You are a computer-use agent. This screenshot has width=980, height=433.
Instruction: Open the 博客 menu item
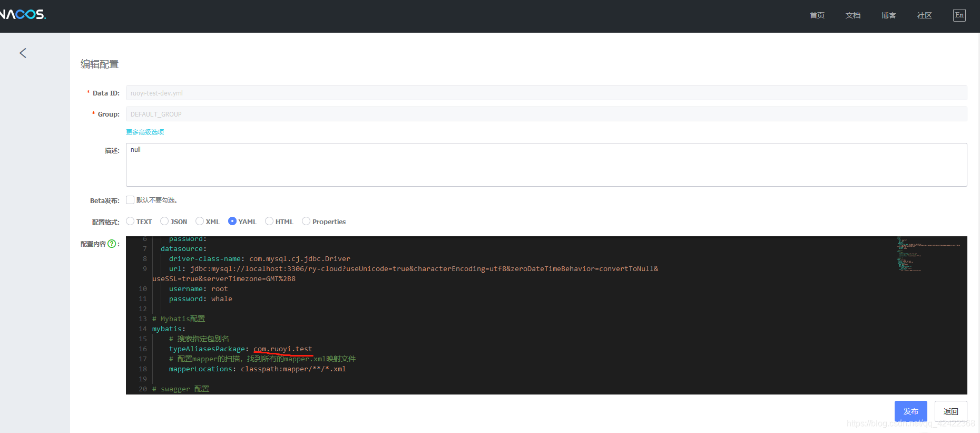pos(889,15)
